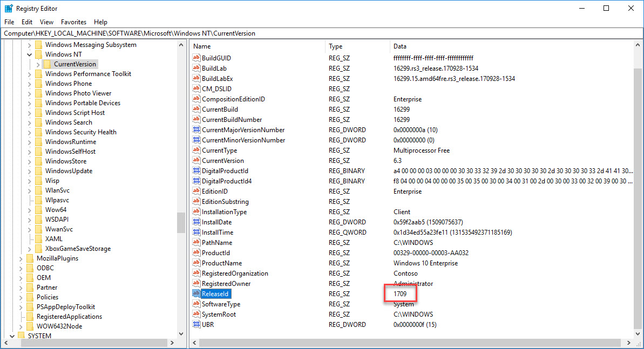Open the Favorites menu
Screen dimensions: 644x349
73,22
